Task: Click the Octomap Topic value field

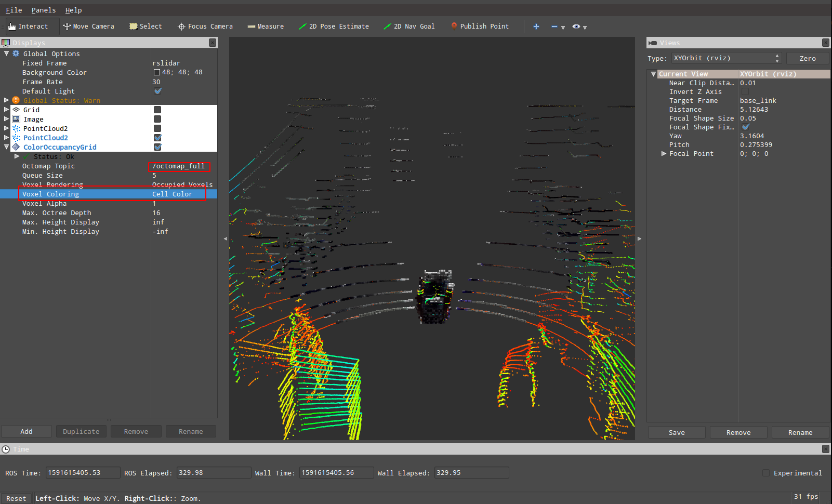Action: pos(179,166)
